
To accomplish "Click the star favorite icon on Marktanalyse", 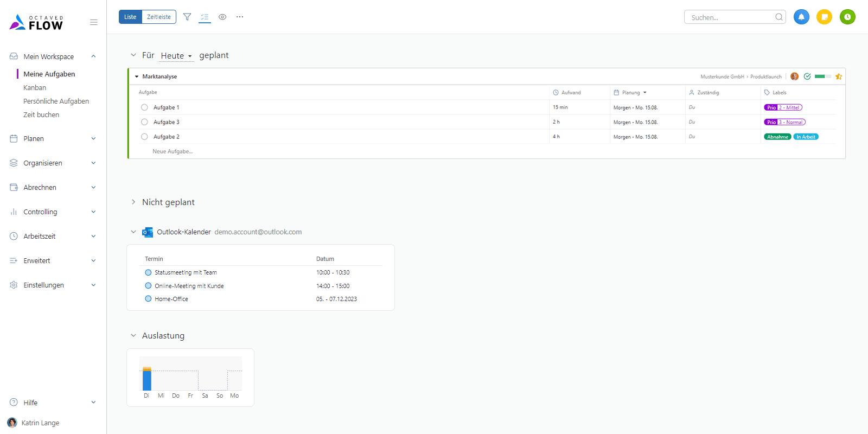I will tap(839, 76).
